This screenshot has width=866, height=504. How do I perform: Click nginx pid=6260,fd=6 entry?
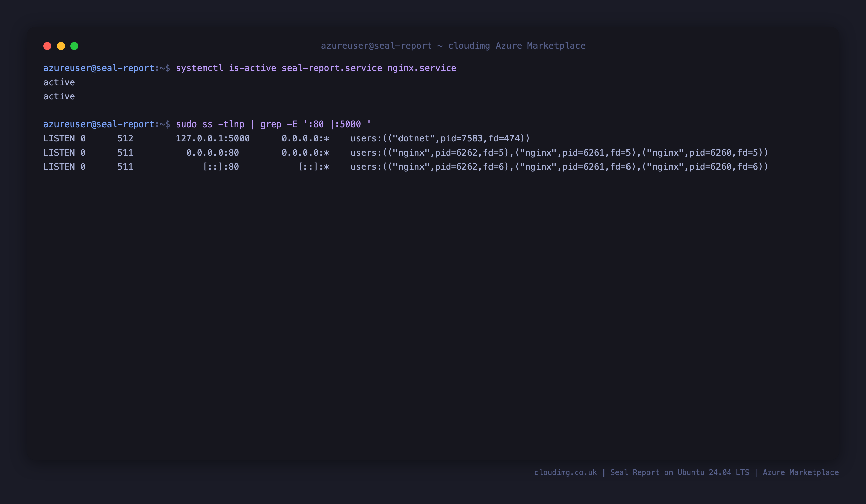(702, 167)
